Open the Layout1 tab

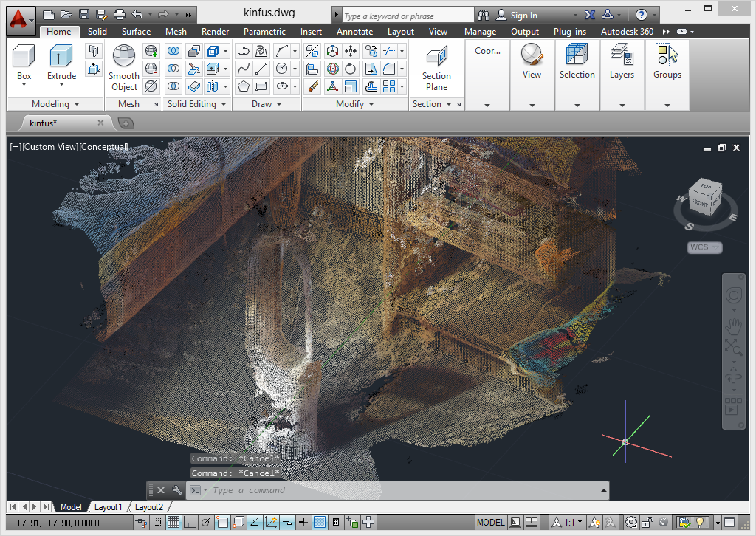tap(108, 507)
